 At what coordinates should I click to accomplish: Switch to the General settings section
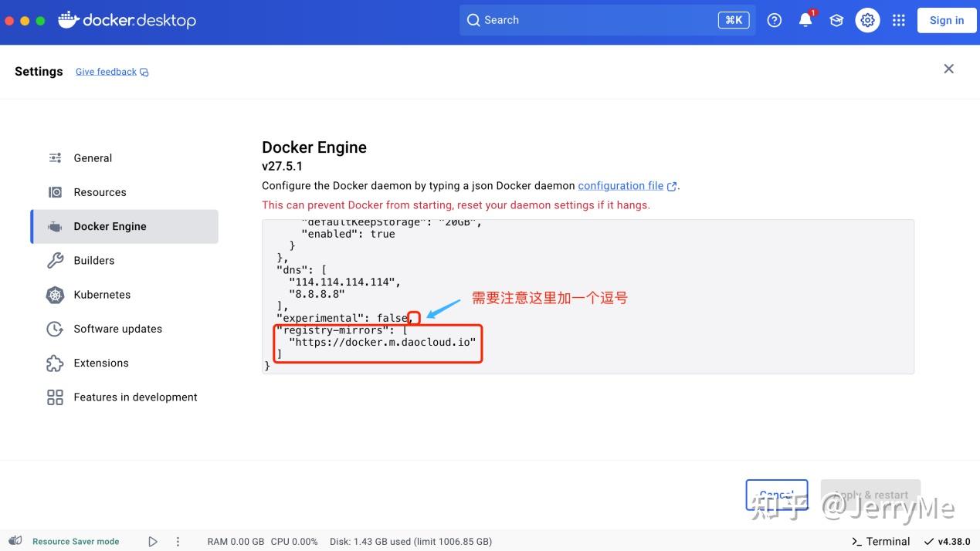tap(93, 157)
